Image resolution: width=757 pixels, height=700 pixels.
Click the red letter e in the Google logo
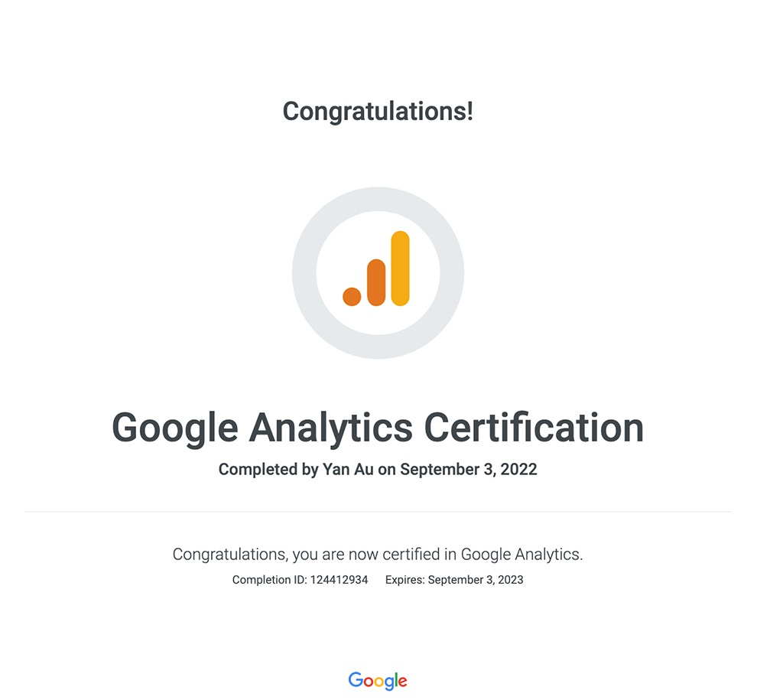[402, 681]
